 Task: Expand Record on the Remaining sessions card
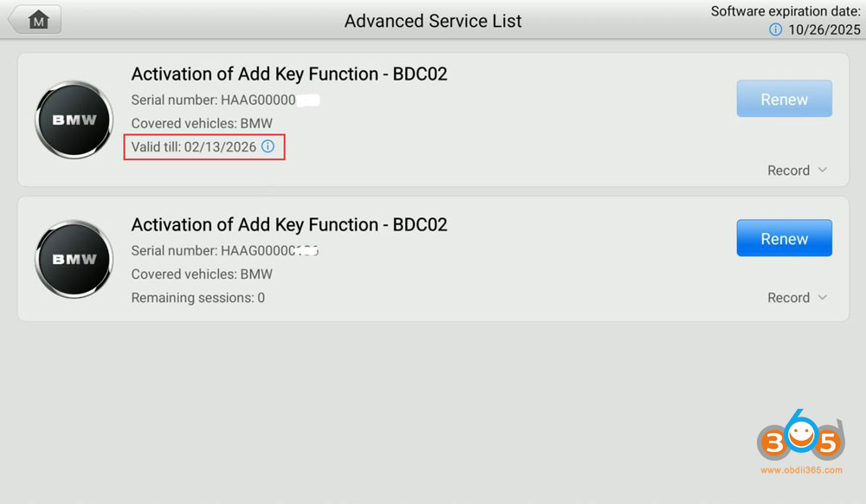click(797, 298)
